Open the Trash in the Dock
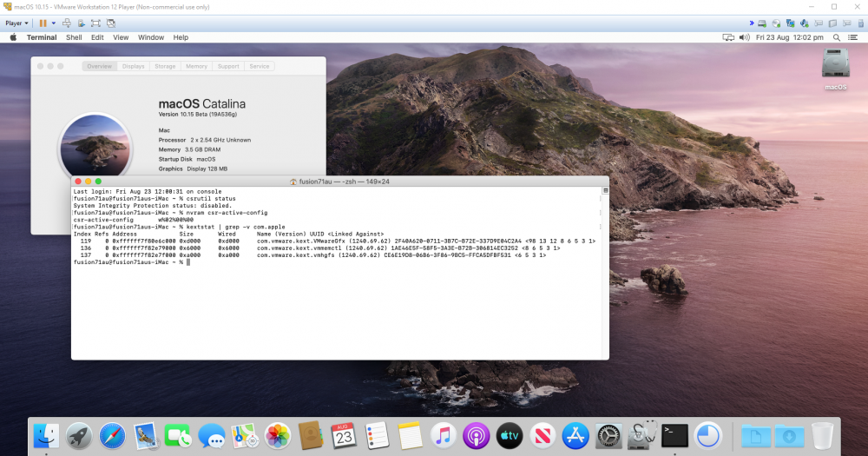Screen dimensions: 868x456 click(x=823, y=436)
